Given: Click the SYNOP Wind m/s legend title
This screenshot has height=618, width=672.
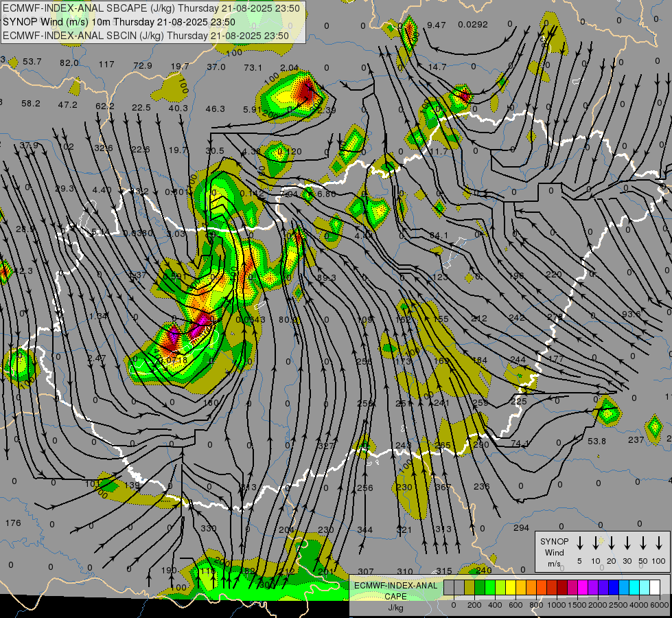Looking at the screenshot, I should pyautogui.click(x=554, y=552).
